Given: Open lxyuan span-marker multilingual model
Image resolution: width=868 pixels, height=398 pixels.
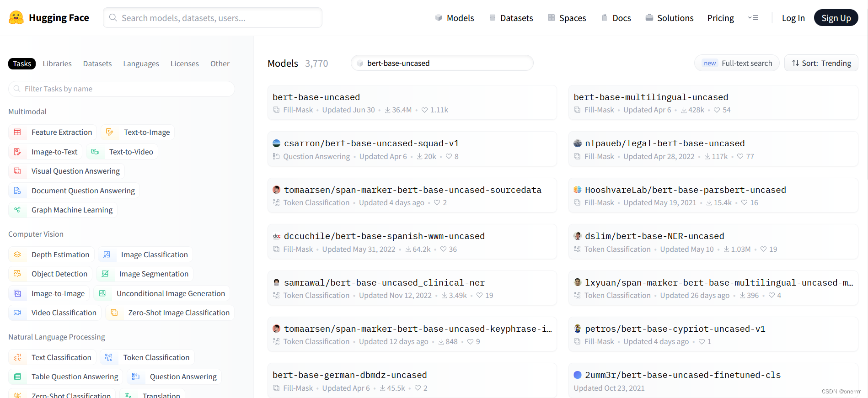Looking at the screenshot, I should (x=713, y=288).
